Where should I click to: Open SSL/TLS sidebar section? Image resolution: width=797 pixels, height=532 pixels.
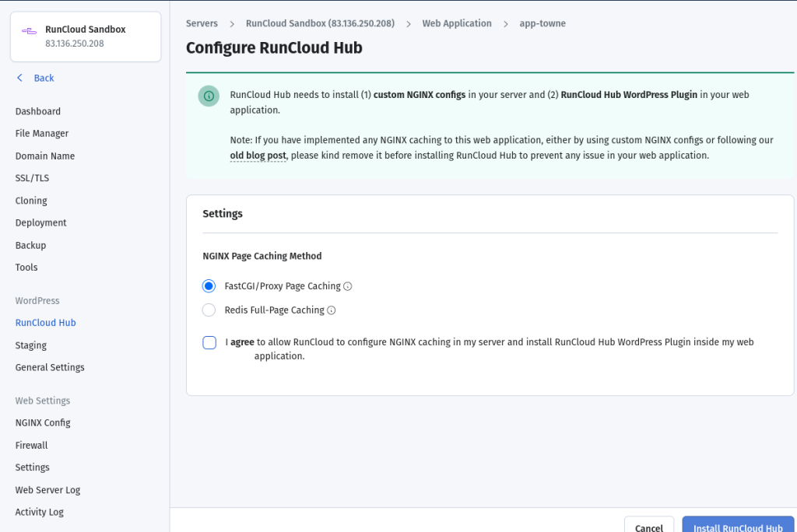coord(32,178)
